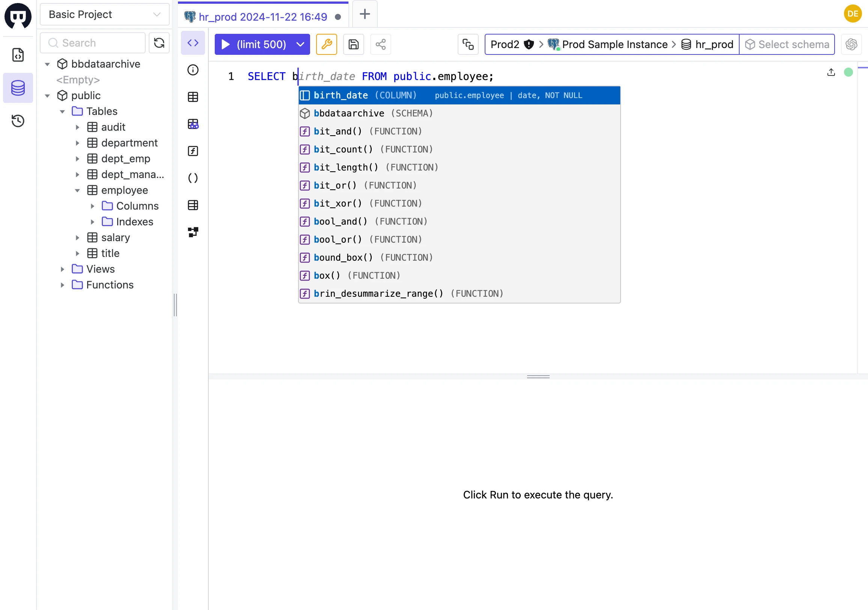Open a new worksheet tab with the plus

pyautogui.click(x=364, y=14)
